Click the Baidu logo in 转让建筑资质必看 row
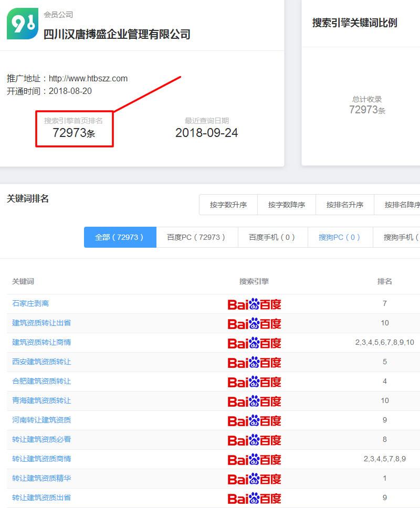420x508 pixels. [x=255, y=440]
